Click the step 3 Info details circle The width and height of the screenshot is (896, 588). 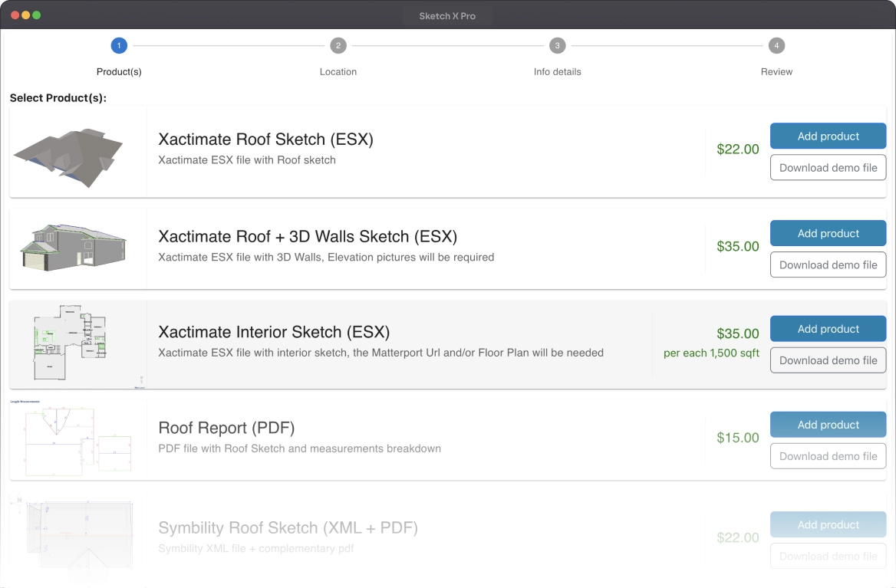tap(558, 46)
